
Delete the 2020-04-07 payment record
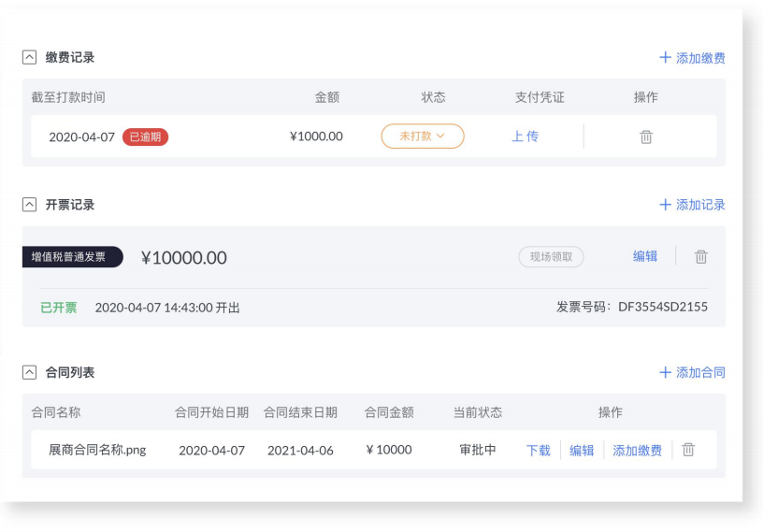coord(646,137)
